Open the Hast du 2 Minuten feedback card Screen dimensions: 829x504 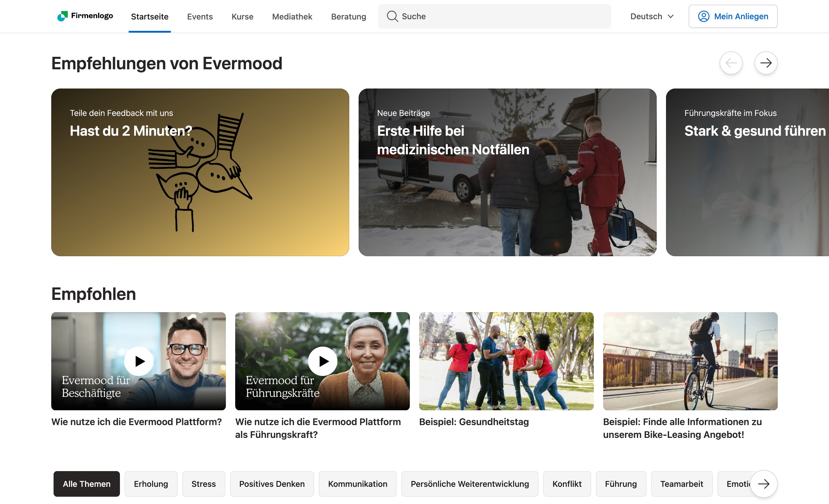click(200, 172)
